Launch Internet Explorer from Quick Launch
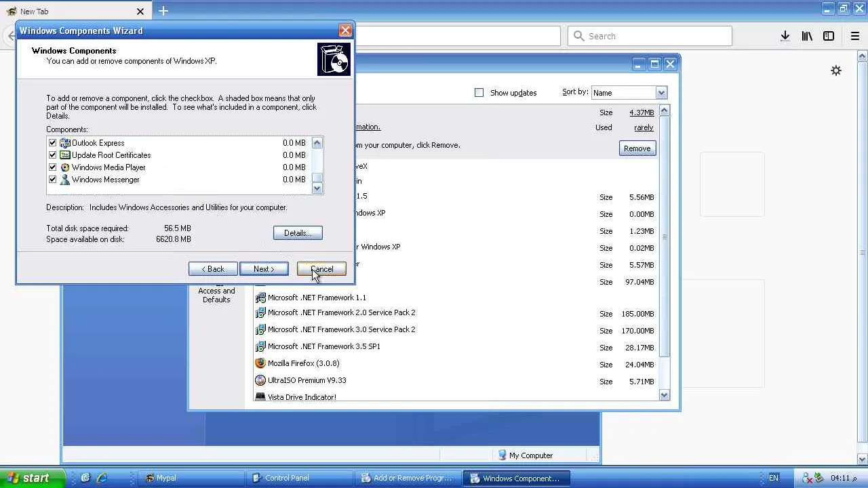Image resolution: width=868 pixels, height=488 pixels. click(x=102, y=478)
